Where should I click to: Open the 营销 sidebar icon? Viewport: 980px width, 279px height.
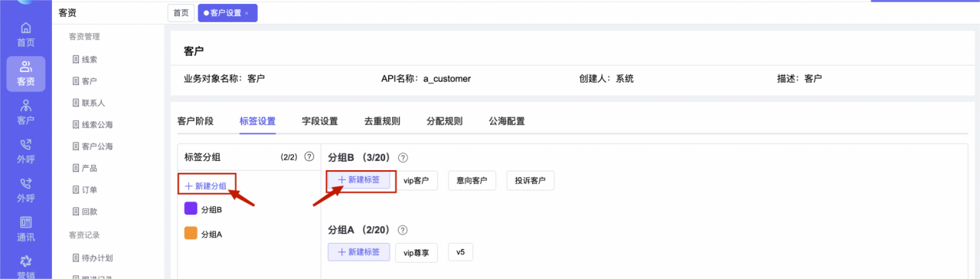click(x=25, y=266)
